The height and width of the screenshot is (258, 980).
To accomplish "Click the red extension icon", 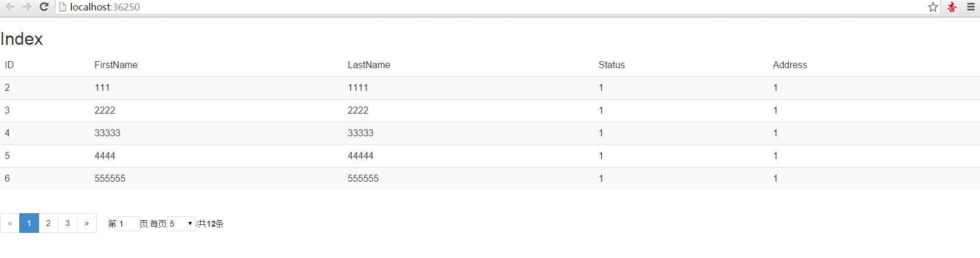I will [952, 7].
